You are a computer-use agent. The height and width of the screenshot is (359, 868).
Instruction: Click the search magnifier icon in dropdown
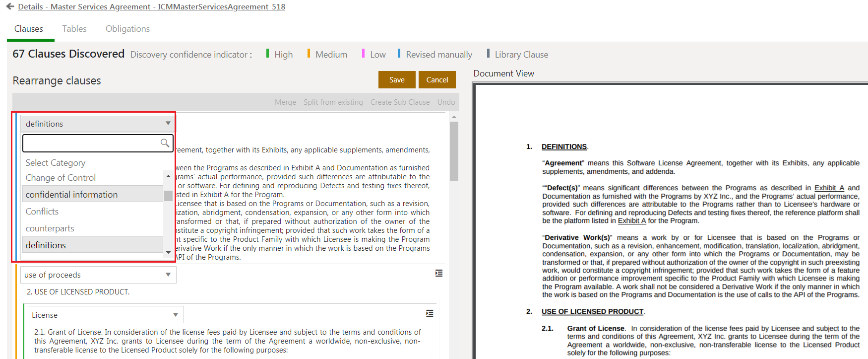tap(165, 143)
